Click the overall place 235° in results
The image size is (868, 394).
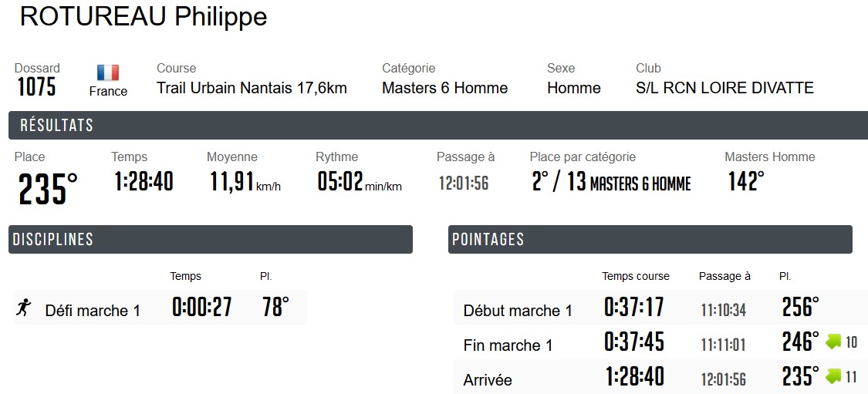(x=48, y=190)
